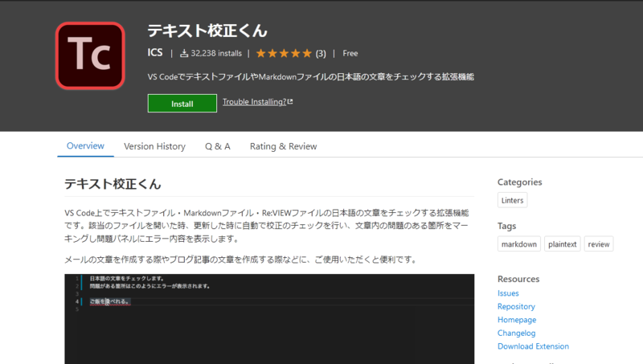643x364 pixels.
Task: Click the Free price label
Action: (350, 53)
